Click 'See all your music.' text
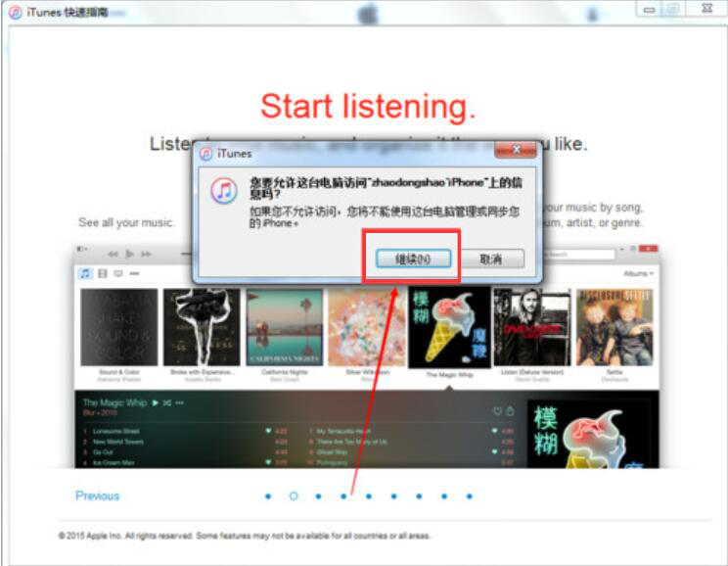 pos(126,222)
